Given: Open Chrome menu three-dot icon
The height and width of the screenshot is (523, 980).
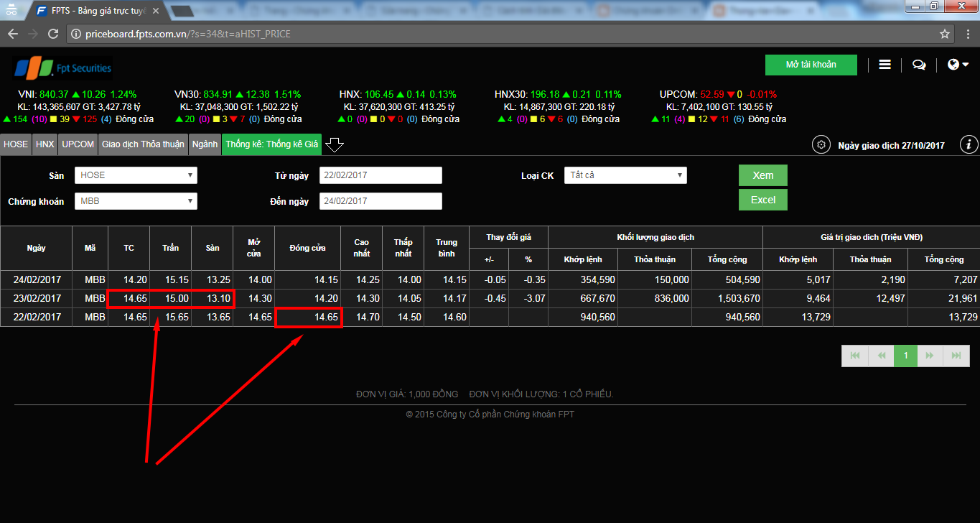Looking at the screenshot, I should (x=967, y=34).
